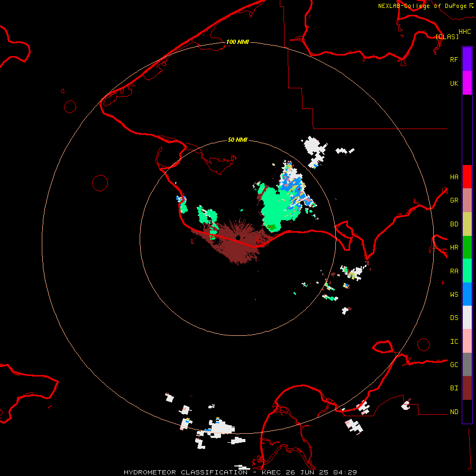Viewport: 476px width, 476px height.
Task: Click the UK legend label
Action: pyautogui.click(x=454, y=83)
